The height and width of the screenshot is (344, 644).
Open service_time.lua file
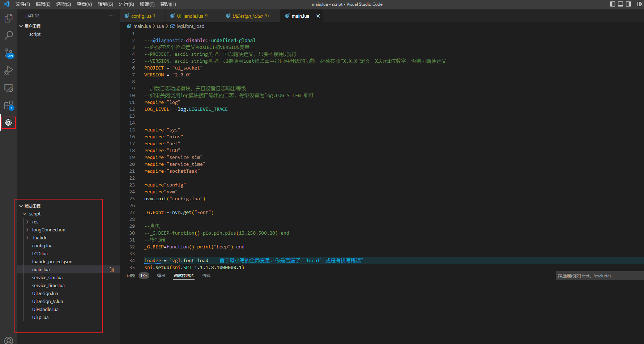click(x=48, y=285)
